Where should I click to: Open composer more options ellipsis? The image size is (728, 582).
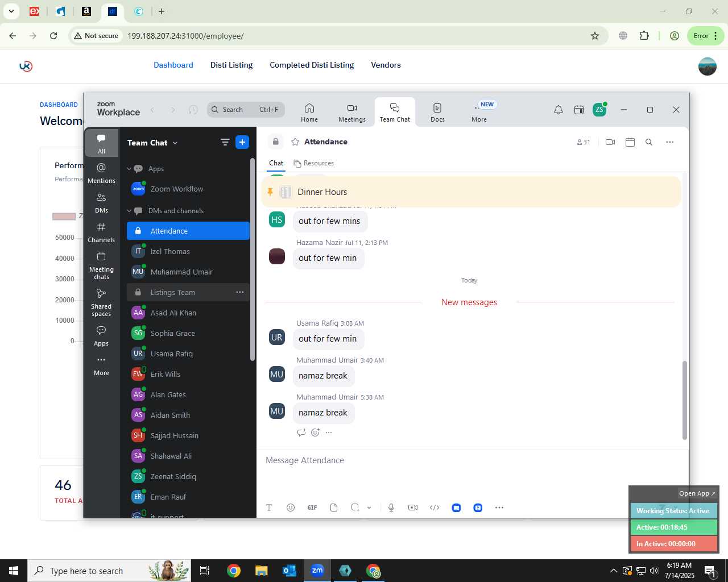pyautogui.click(x=499, y=508)
